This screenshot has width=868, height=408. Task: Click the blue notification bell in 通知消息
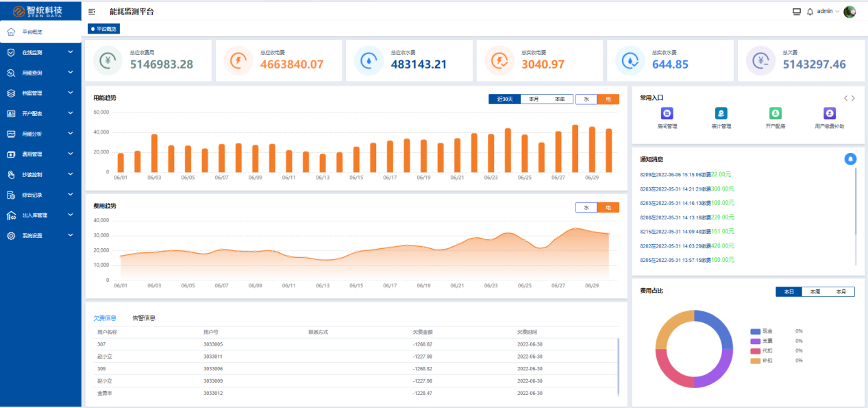pyautogui.click(x=850, y=159)
